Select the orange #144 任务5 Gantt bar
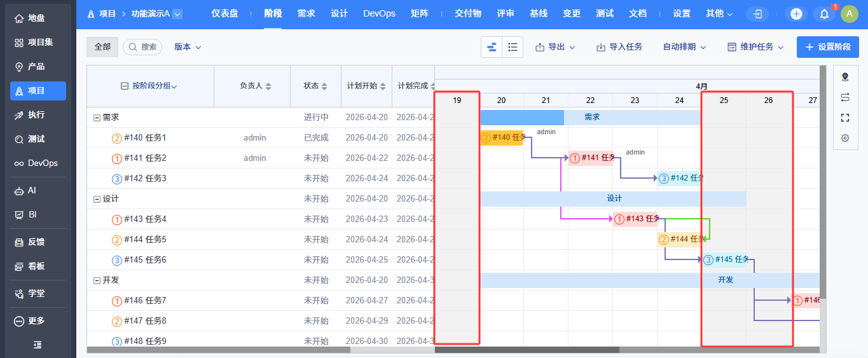The width and height of the screenshot is (868, 358). pyautogui.click(x=681, y=240)
